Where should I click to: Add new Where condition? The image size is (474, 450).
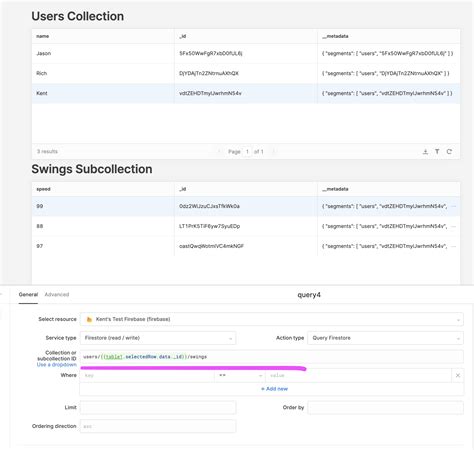tap(274, 389)
